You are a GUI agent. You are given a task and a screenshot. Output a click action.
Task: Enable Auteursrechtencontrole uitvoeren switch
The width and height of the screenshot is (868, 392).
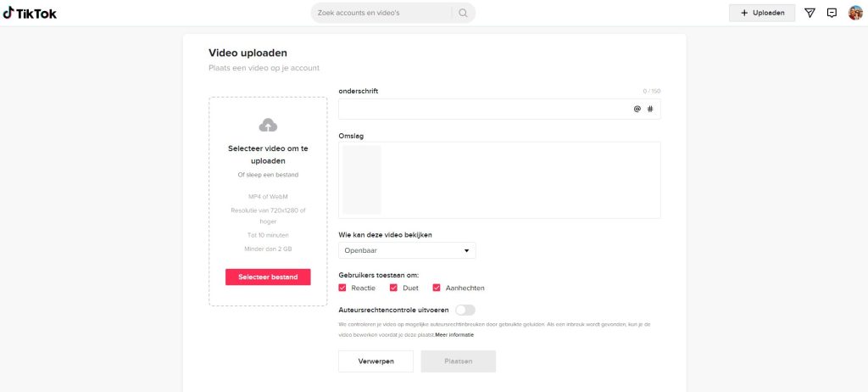coord(465,310)
